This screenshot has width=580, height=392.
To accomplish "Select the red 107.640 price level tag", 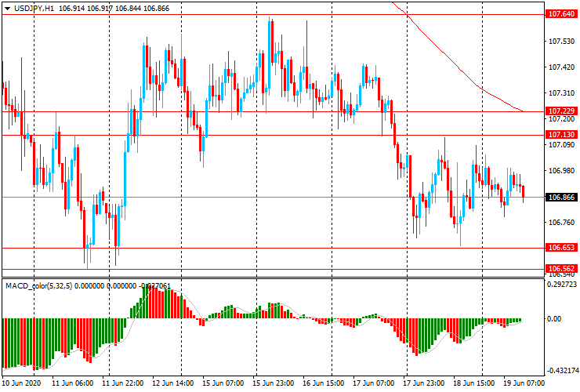I will point(560,14).
